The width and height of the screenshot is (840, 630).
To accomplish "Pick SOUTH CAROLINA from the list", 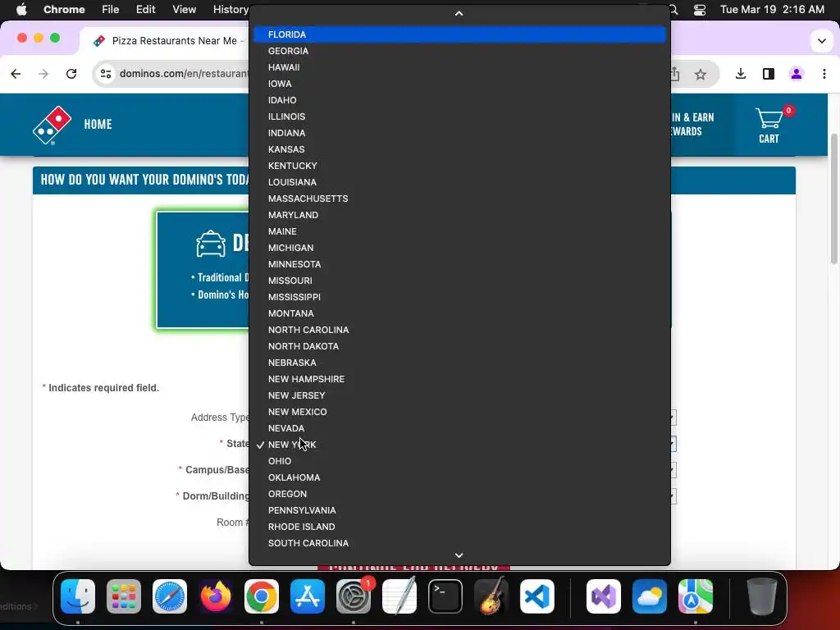I will pyautogui.click(x=459, y=543).
